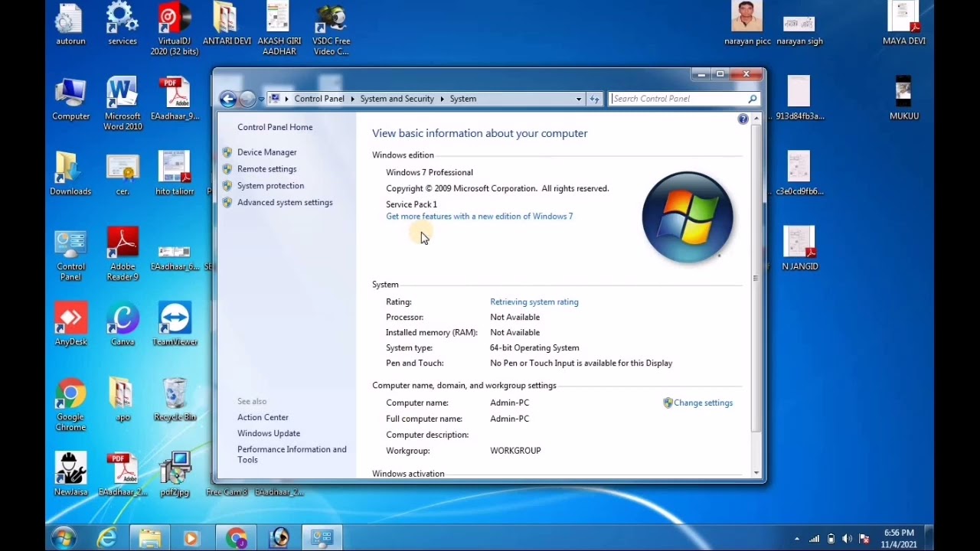Image resolution: width=980 pixels, height=551 pixels.
Task: Select the autorun desktop icon
Action: 70,24
